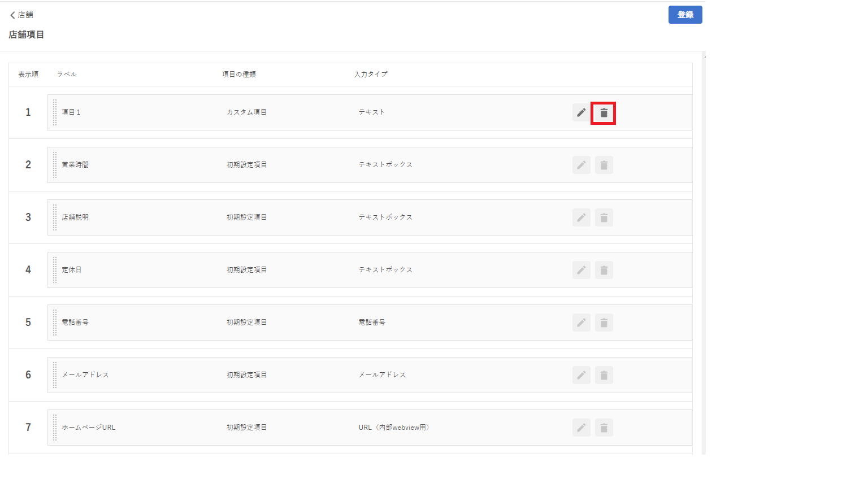Go back via the 店舗 link
The height and width of the screenshot is (488, 868).
point(21,15)
